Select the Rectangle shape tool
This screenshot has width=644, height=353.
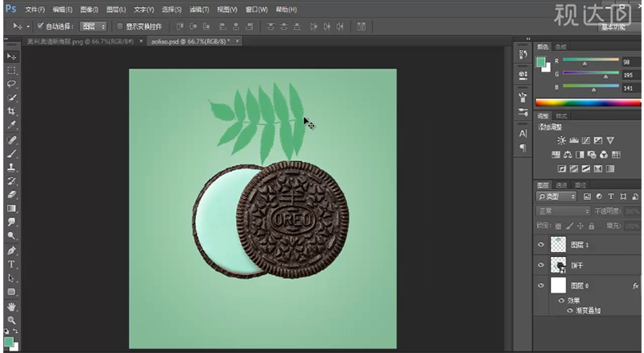11,292
